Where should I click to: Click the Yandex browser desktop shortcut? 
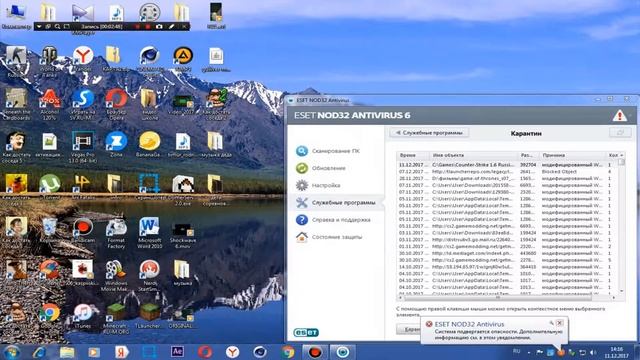point(83,59)
